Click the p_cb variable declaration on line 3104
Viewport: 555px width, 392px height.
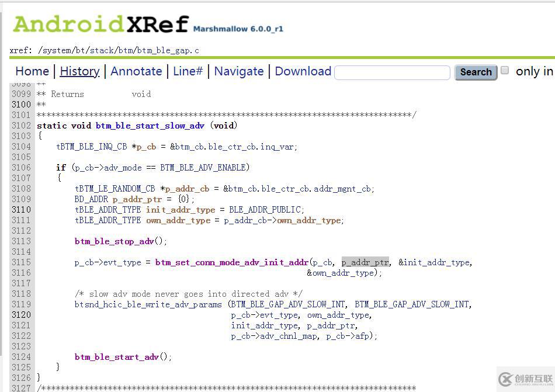coord(147,147)
